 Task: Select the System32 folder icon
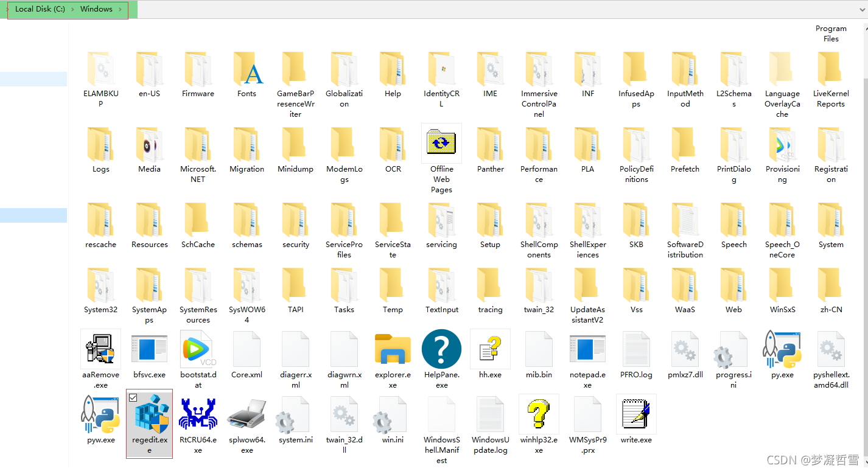pyautogui.click(x=100, y=285)
